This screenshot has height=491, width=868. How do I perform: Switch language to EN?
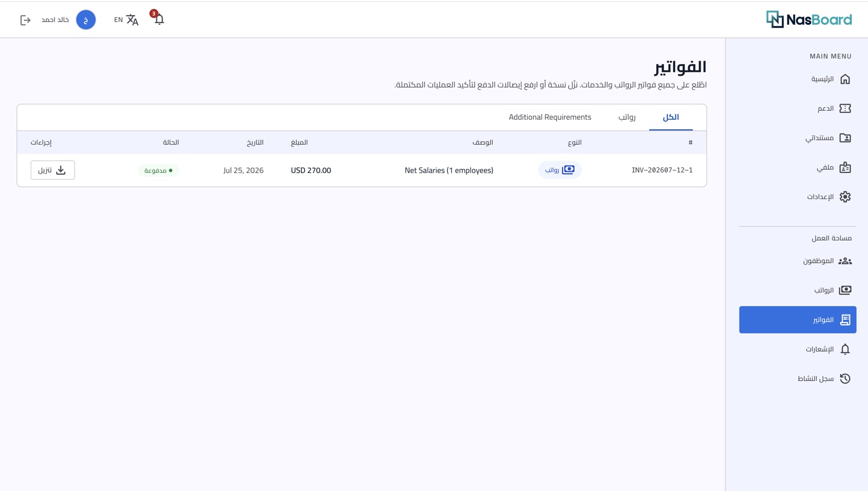tap(118, 20)
